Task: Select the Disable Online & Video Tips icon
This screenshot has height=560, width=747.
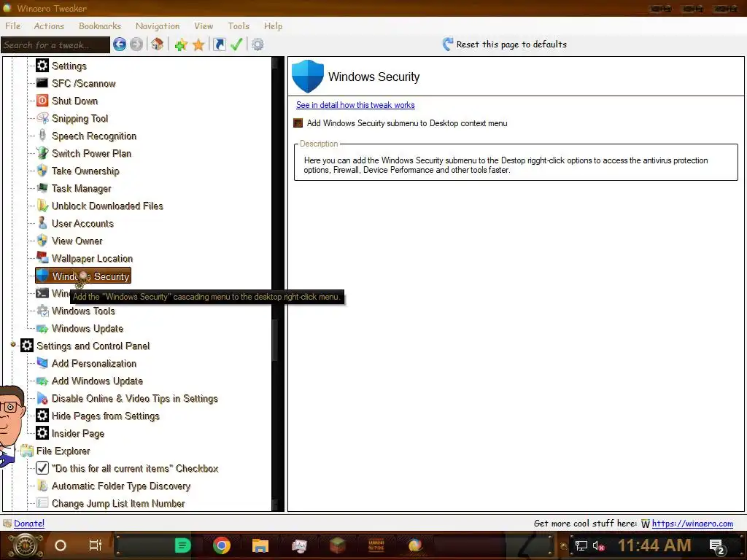Action: click(42, 398)
